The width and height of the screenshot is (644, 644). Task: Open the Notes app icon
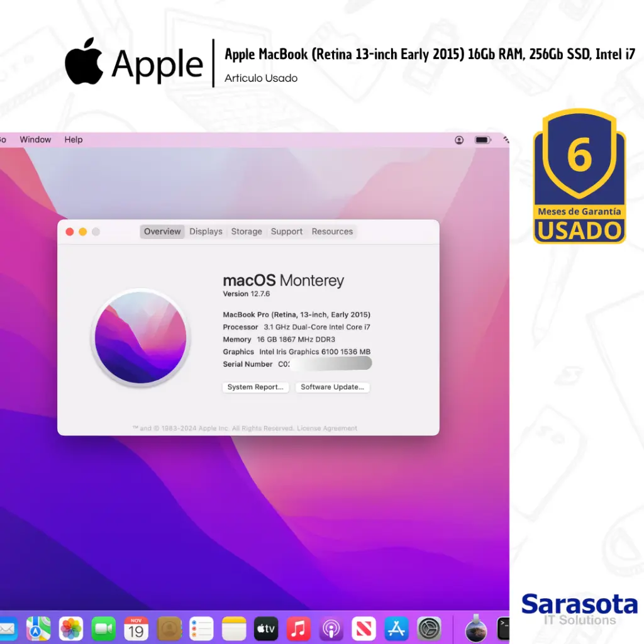(x=234, y=628)
